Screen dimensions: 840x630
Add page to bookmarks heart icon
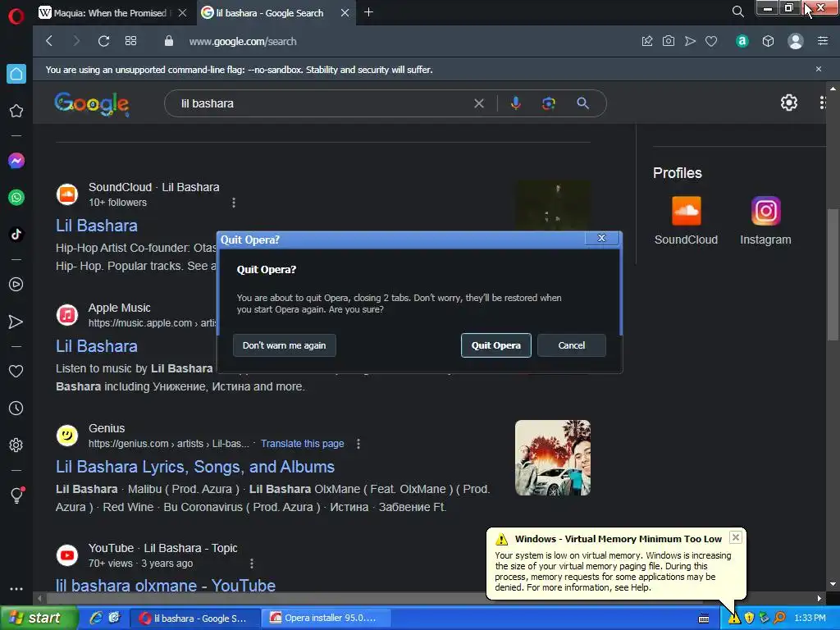(711, 41)
